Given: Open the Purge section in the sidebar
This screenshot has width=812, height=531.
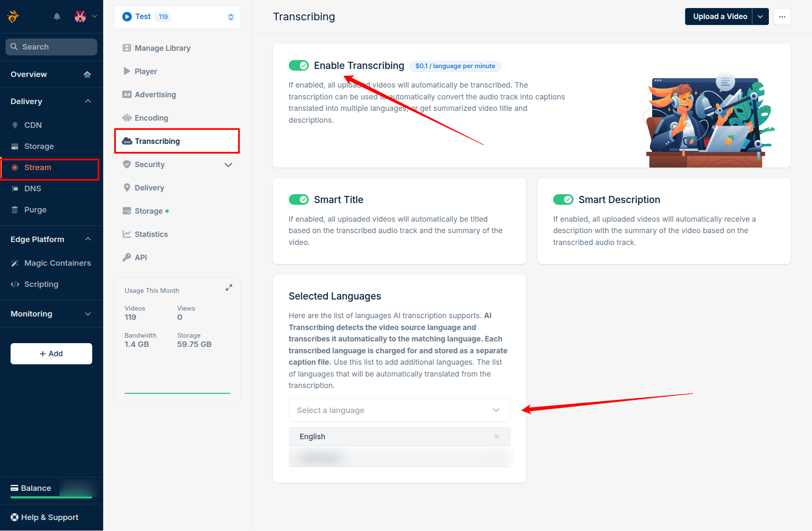Looking at the screenshot, I should point(35,210).
